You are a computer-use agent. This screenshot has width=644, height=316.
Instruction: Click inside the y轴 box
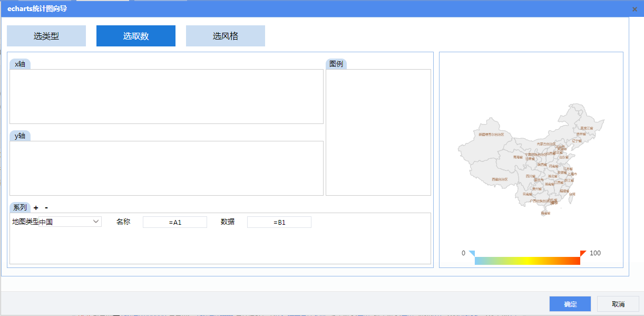(x=166, y=168)
